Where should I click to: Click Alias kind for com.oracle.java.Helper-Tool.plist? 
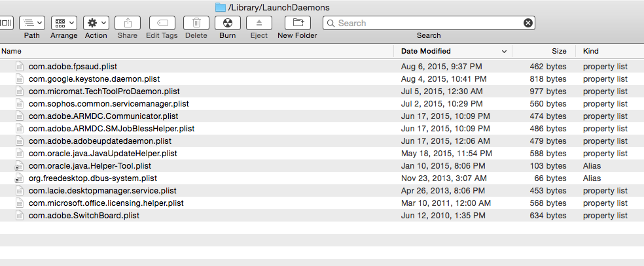(x=592, y=165)
